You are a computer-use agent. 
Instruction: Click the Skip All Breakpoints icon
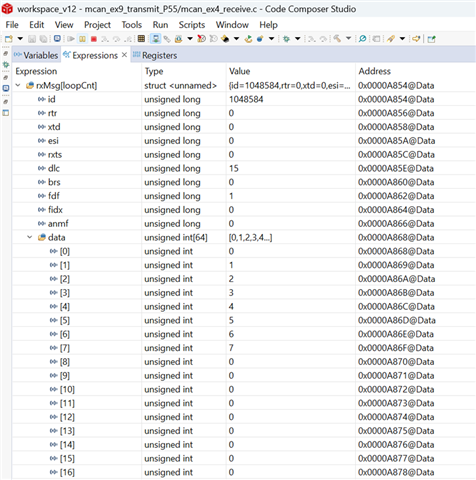coord(201,39)
